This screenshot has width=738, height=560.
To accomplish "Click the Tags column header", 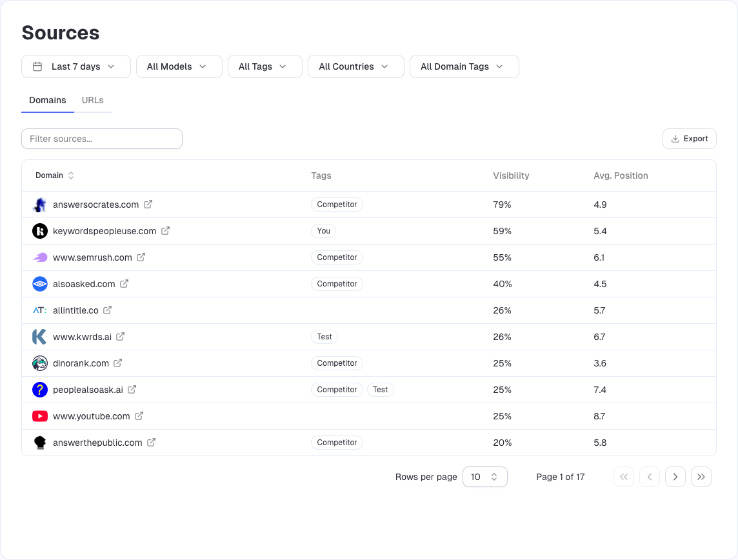I will click(x=321, y=175).
